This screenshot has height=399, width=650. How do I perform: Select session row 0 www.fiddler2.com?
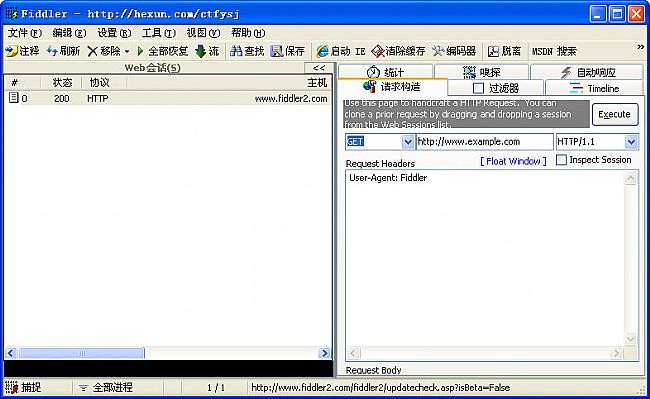[168, 98]
